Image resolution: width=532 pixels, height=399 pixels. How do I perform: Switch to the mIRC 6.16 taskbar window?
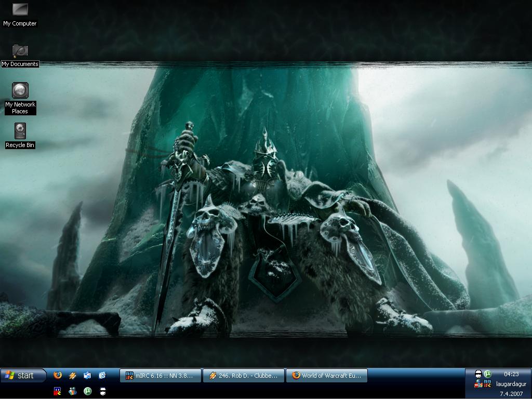tap(161, 376)
